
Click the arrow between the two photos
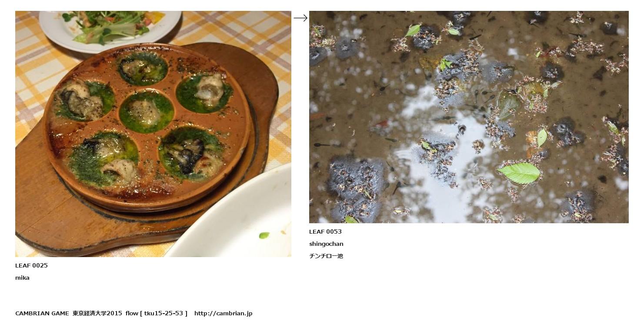tap(300, 18)
